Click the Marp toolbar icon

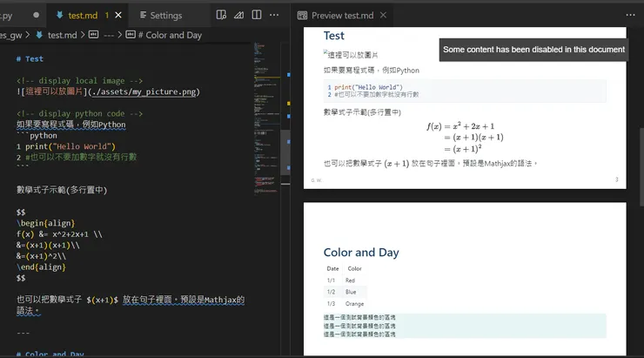click(238, 15)
